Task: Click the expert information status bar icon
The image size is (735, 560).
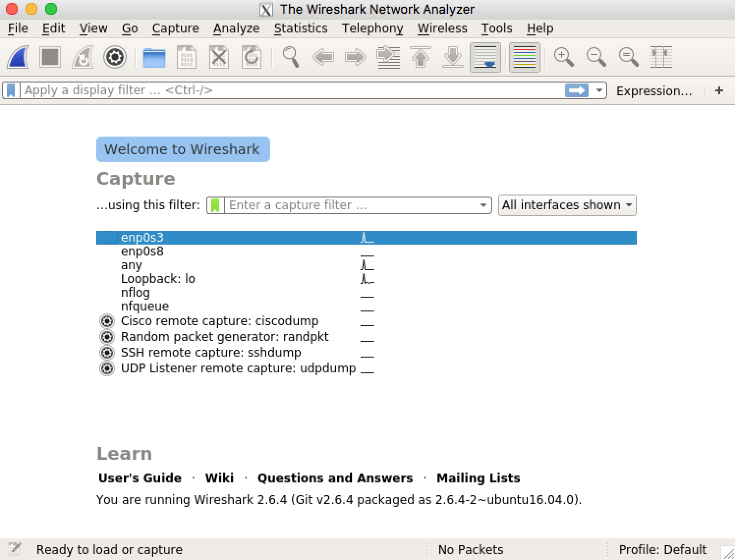Action: [x=15, y=549]
